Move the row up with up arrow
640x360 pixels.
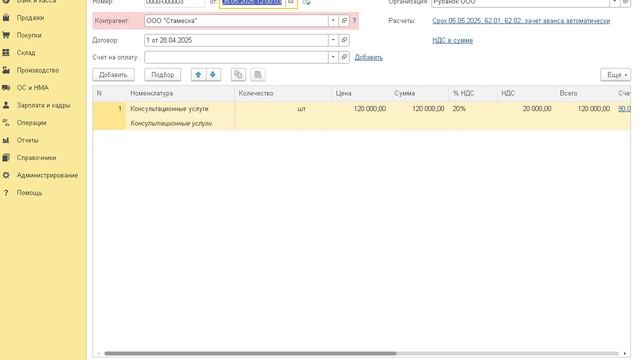pyautogui.click(x=198, y=75)
